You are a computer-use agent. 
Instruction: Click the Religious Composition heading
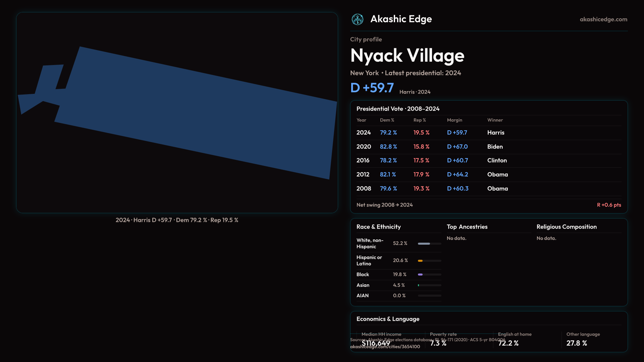point(566,227)
